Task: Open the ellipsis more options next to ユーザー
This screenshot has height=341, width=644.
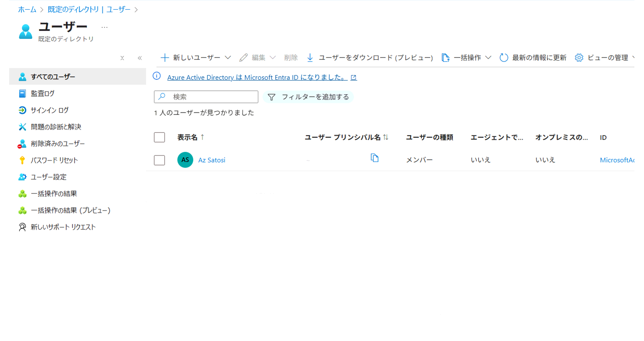Action: coord(105,28)
